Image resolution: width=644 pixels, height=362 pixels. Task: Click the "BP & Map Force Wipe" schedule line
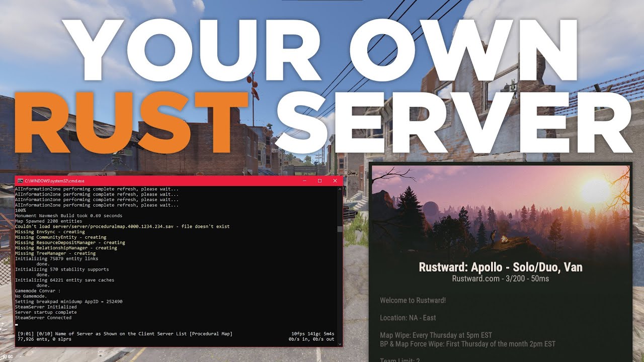(467, 344)
